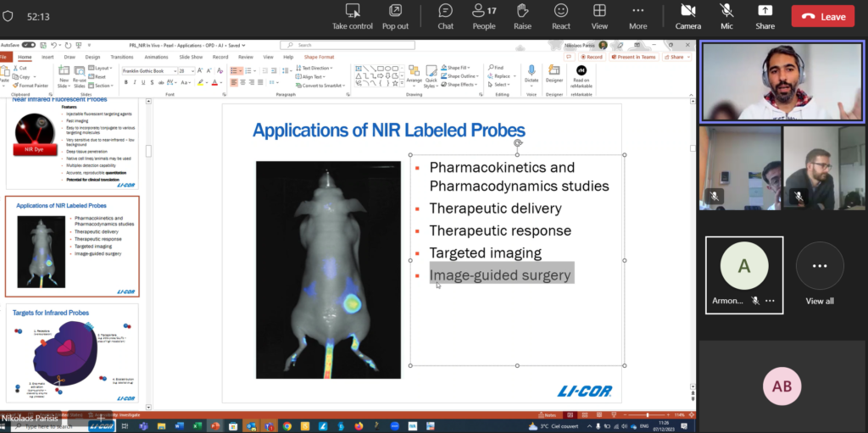Toggle Italic formatting
Image resolution: width=868 pixels, height=433 pixels.
[x=135, y=82]
